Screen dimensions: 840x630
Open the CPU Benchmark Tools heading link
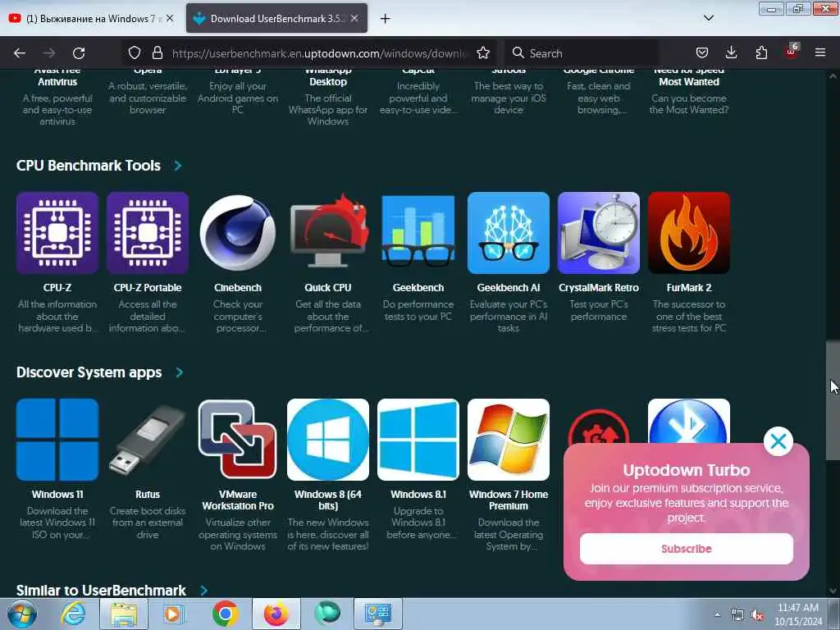pos(89,166)
